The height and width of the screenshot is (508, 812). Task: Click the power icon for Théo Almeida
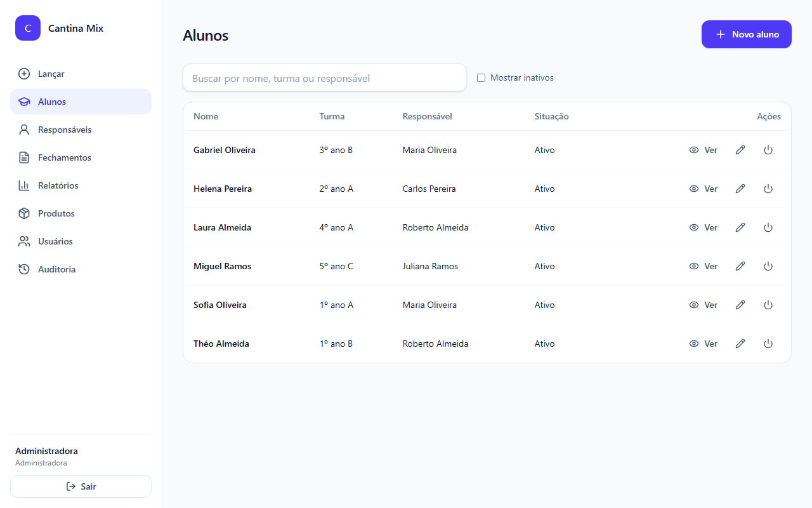click(768, 344)
